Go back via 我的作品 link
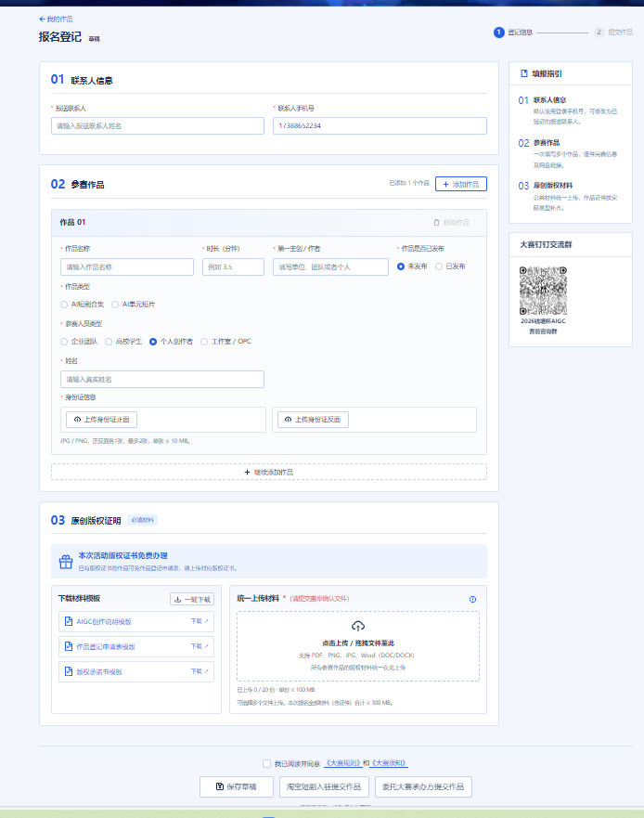The height and width of the screenshot is (818, 644). pos(56,19)
